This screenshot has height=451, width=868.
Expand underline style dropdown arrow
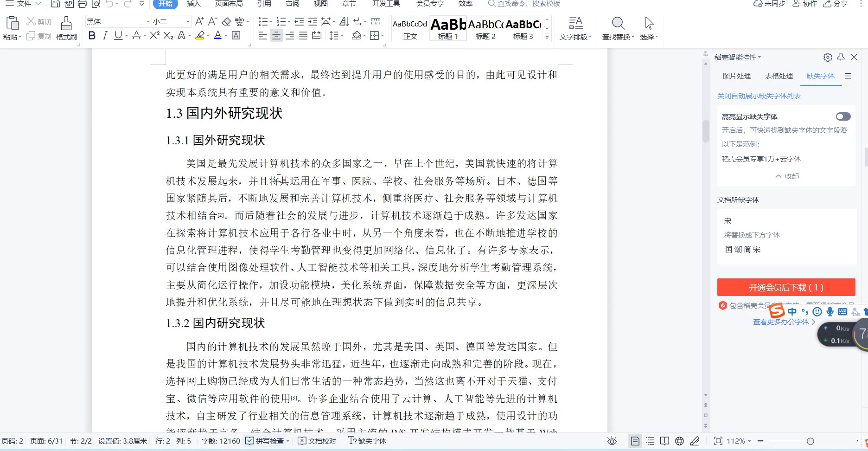[127, 36]
